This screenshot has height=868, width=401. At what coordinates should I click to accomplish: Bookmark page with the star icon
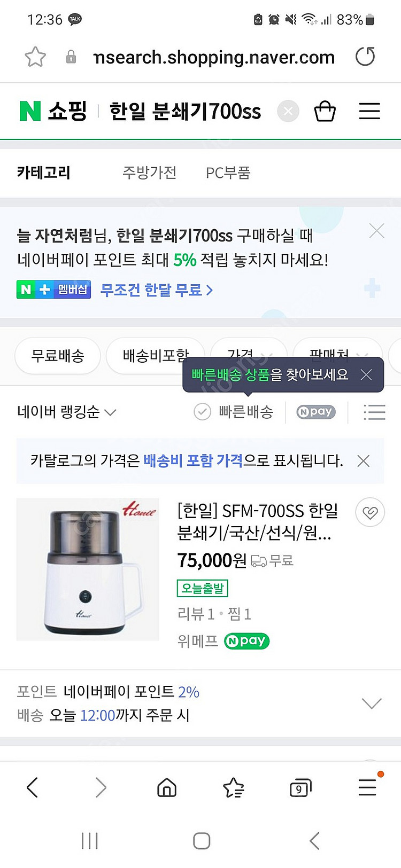click(x=35, y=57)
